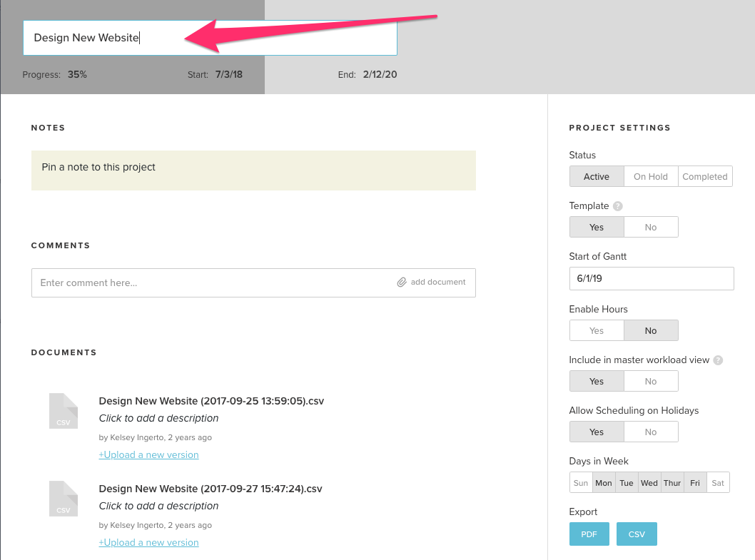The image size is (755, 560).
Task: Click the first CSV document icon
Action: pos(64,411)
